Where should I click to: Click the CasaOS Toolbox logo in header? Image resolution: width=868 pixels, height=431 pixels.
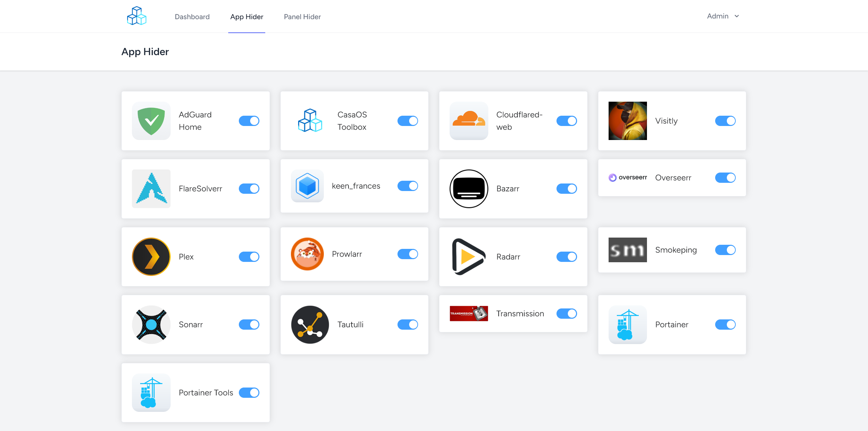[x=136, y=16]
